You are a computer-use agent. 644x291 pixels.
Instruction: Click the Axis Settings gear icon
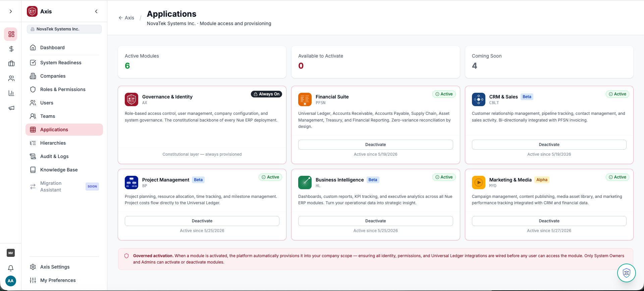click(33, 267)
